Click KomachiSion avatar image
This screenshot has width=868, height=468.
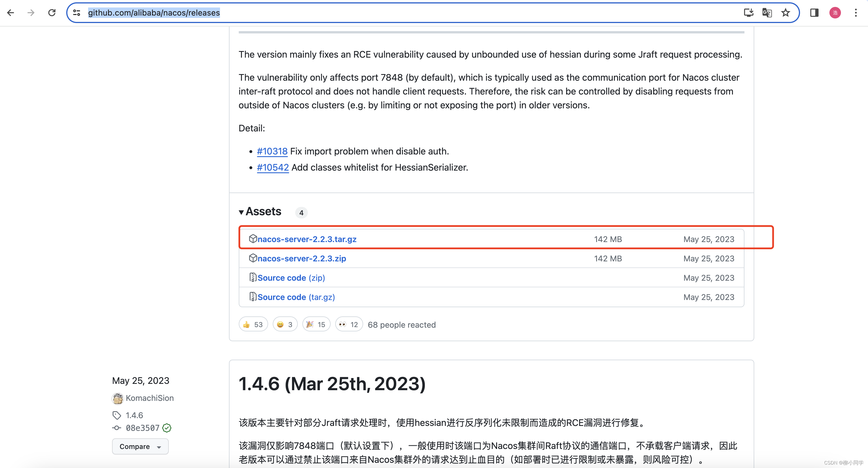click(117, 399)
